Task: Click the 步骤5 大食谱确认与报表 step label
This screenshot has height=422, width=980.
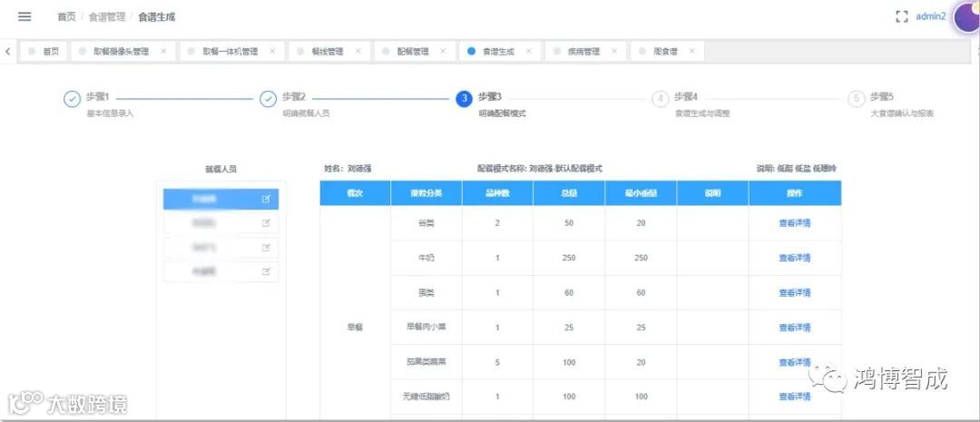Action: click(902, 104)
